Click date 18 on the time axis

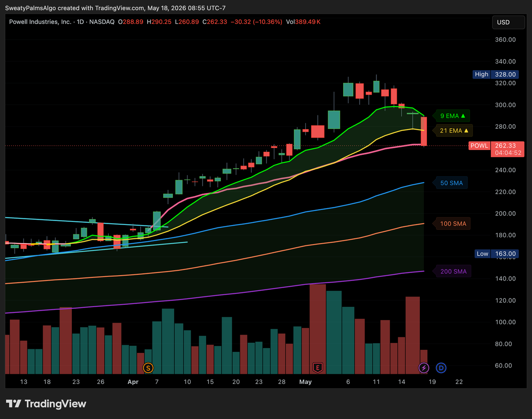(x=47, y=382)
